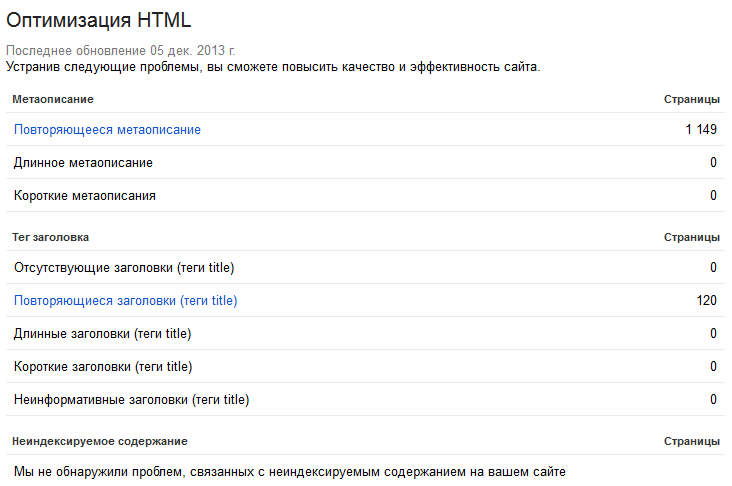Click Страницы header beside Неиндексируемое содержание
The height and width of the screenshot is (486, 732).
point(692,441)
